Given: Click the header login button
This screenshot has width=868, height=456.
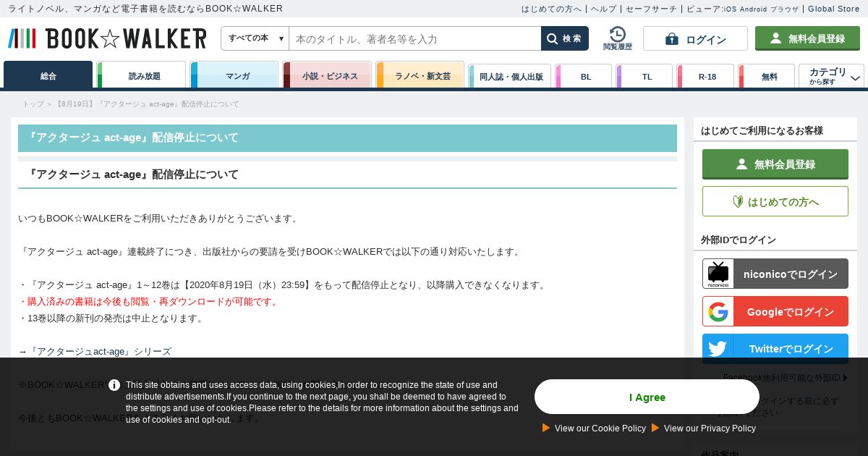Looking at the screenshot, I should point(695,38).
